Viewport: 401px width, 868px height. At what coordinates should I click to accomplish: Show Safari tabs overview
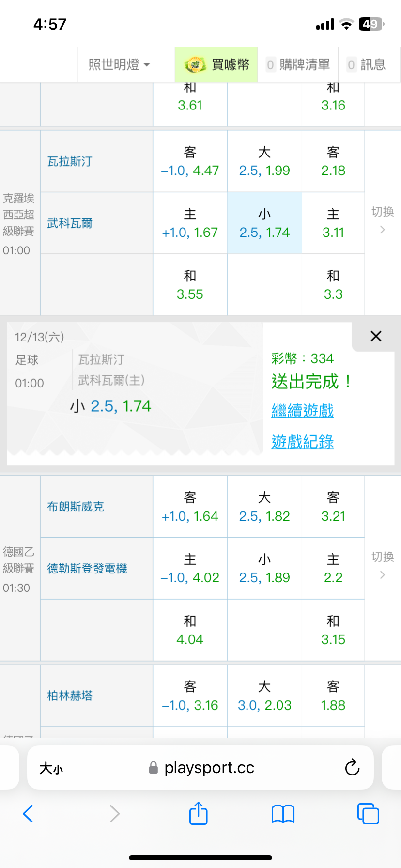coord(368,814)
